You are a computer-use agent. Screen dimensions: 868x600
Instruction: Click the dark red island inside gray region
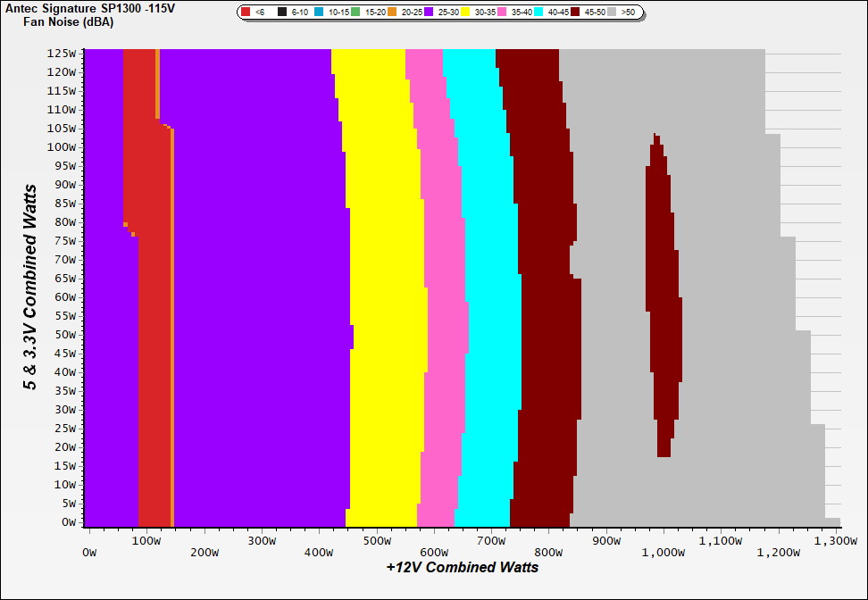tap(664, 295)
